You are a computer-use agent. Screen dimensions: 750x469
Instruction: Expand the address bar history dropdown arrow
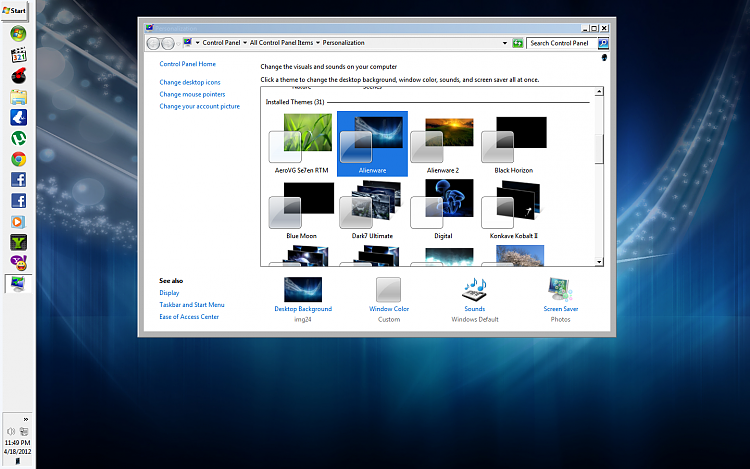coord(505,43)
